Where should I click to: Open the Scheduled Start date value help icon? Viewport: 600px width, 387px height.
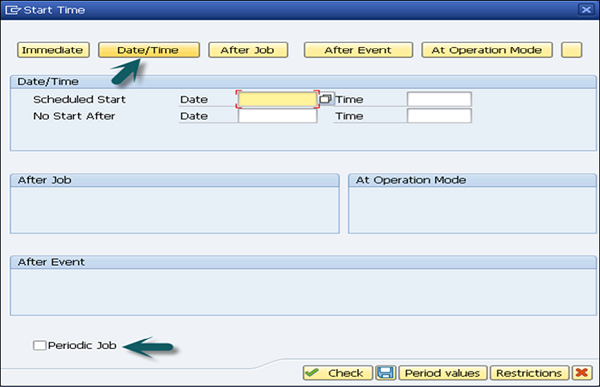pos(325,99)
